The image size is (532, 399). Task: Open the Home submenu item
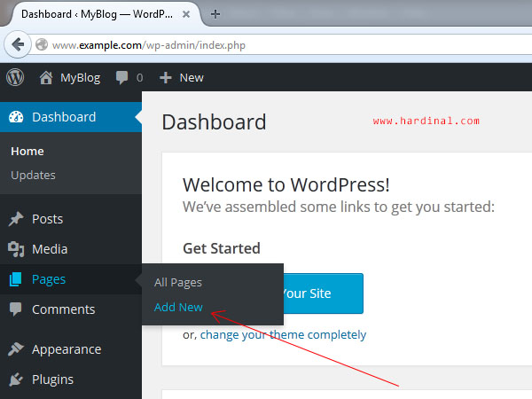pos(27,152)
